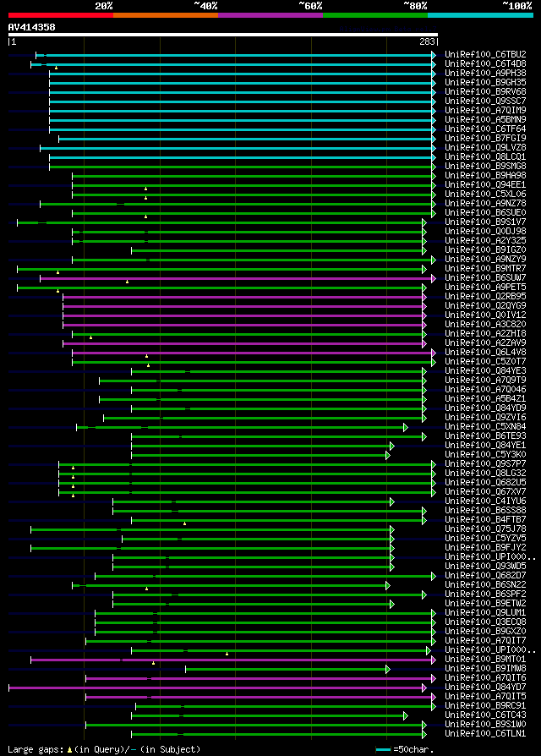Select the UniRef100_C5XN84 label
The image size is (541, 756).
pyautogui.click(x=485, y=427)
